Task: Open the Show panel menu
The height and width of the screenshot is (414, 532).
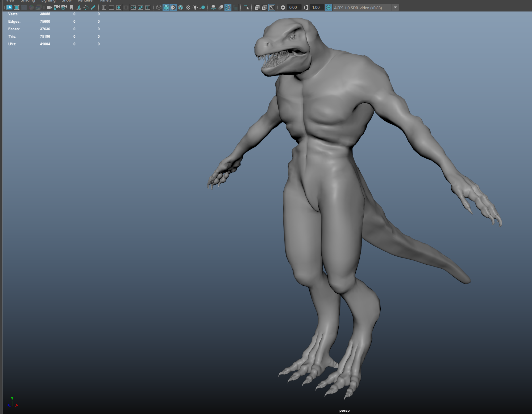Action: click(x=67, y=1)
